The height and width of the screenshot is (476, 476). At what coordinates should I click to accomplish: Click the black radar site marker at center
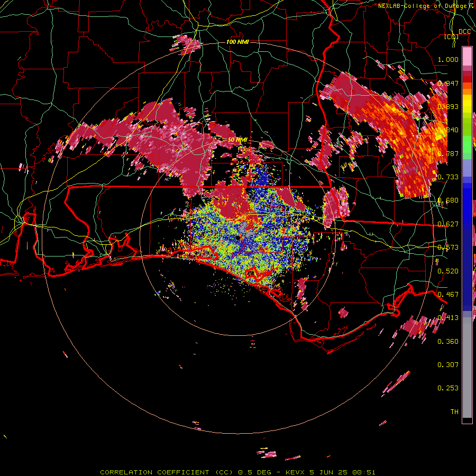(238, 237)
